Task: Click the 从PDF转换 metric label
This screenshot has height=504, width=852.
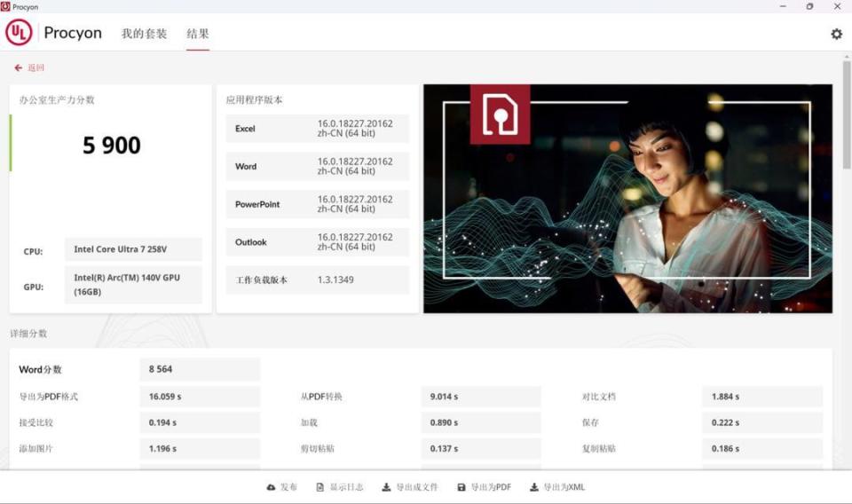Action: [x=321, y=397]
